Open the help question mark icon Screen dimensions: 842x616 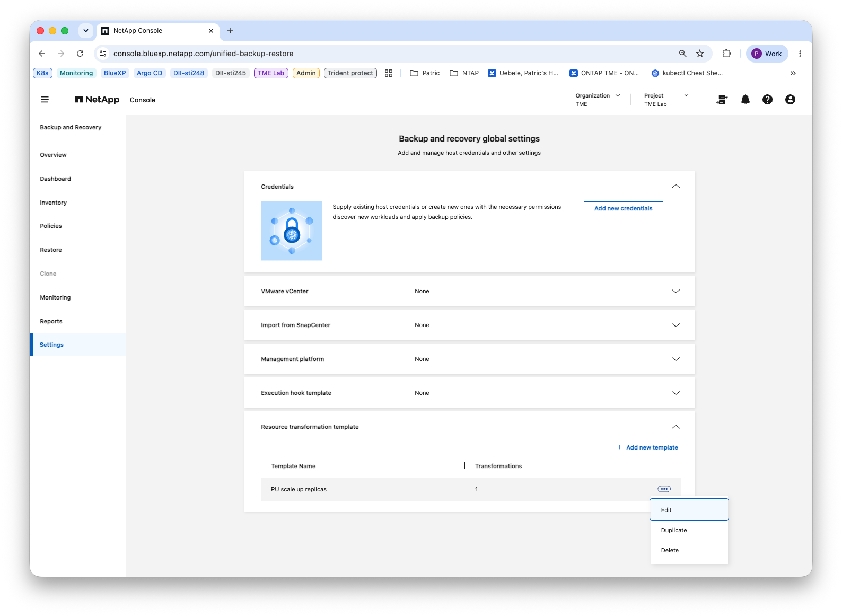(x=767, y=100)
